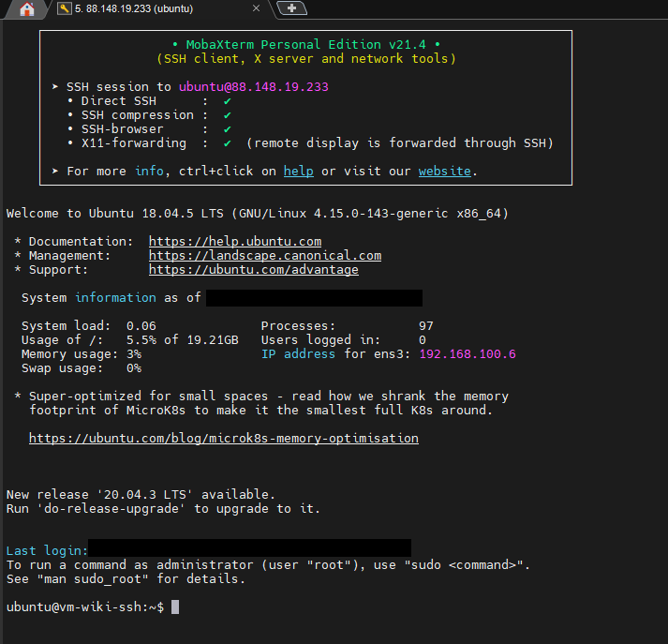Click the ubuntu@vm-wiki-ssh shell prompt
668x644 pixels.
pos(84,607)
